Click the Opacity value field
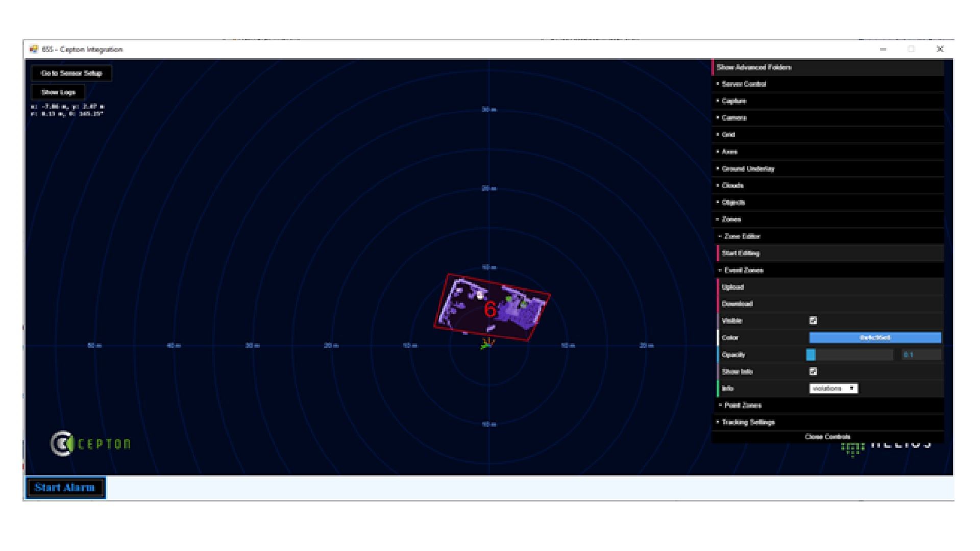 point(921,355)
